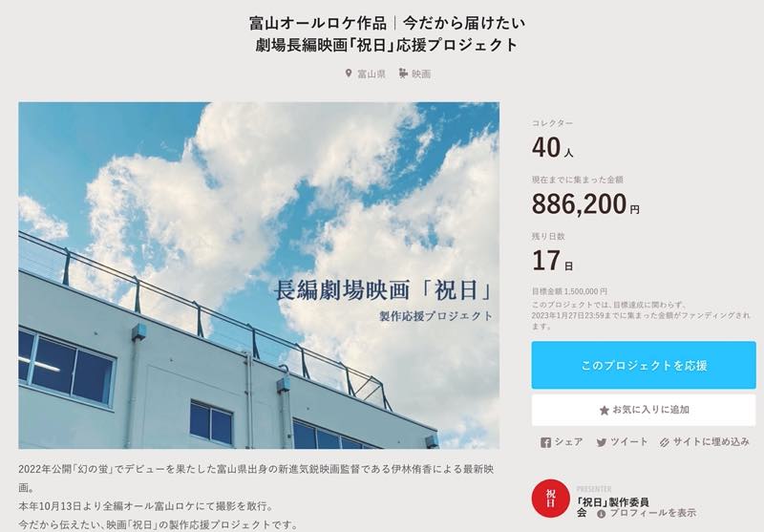Screen dimensions: 764x532
Task: Click the Facebook share icon
Action: point(545,442)
